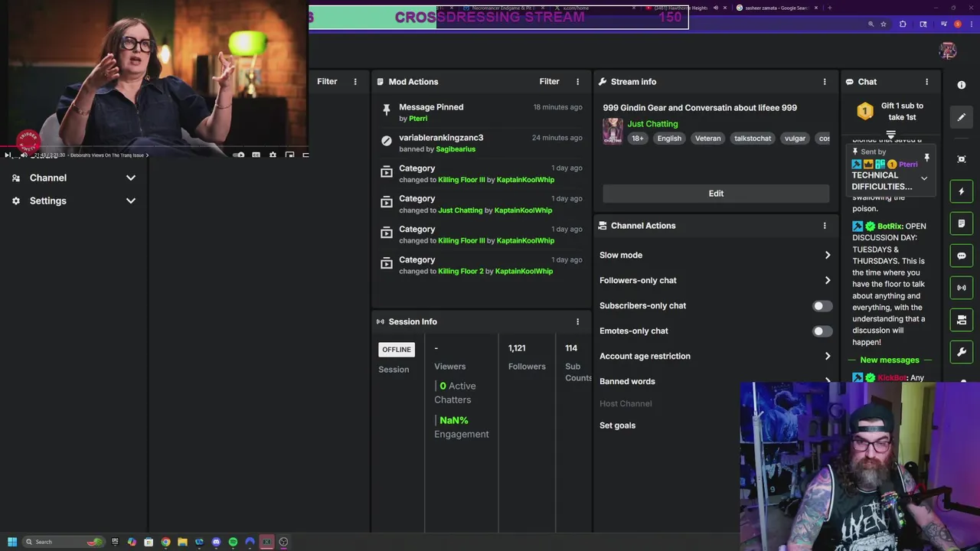Play next video with skip button
Image resolution: width=980 pixels, height=551 pixels.
(8, 155)
